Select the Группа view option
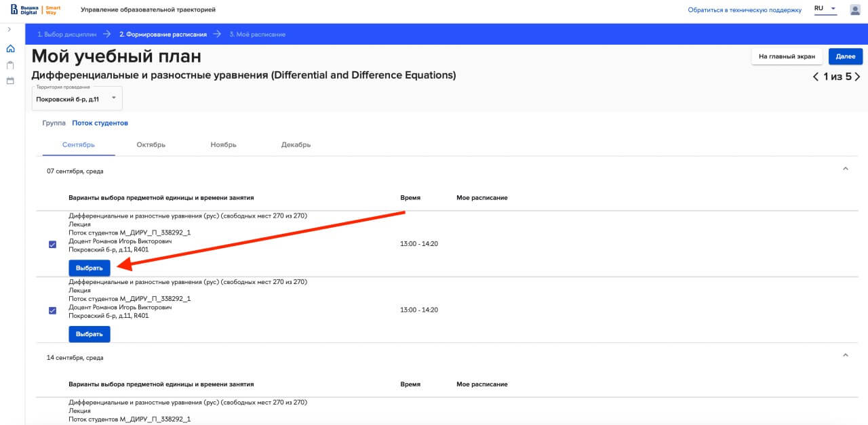Image resolution: width=868 pixels, height=425 pixels. [54, 123]
